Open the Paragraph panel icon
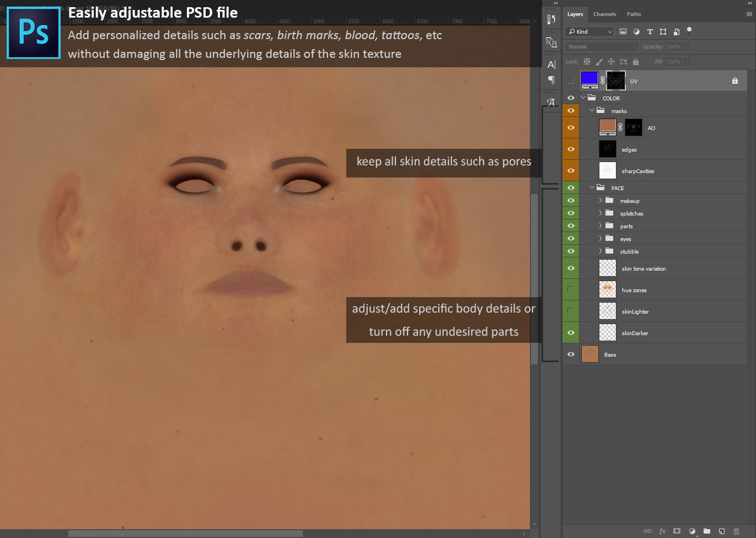The image size is (756, 538). 551,80
